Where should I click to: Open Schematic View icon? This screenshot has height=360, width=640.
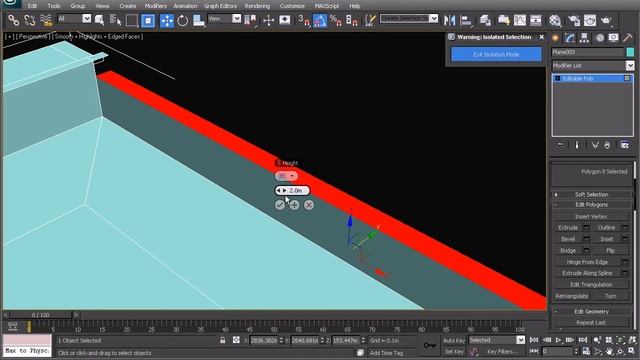tap(536, 20)
